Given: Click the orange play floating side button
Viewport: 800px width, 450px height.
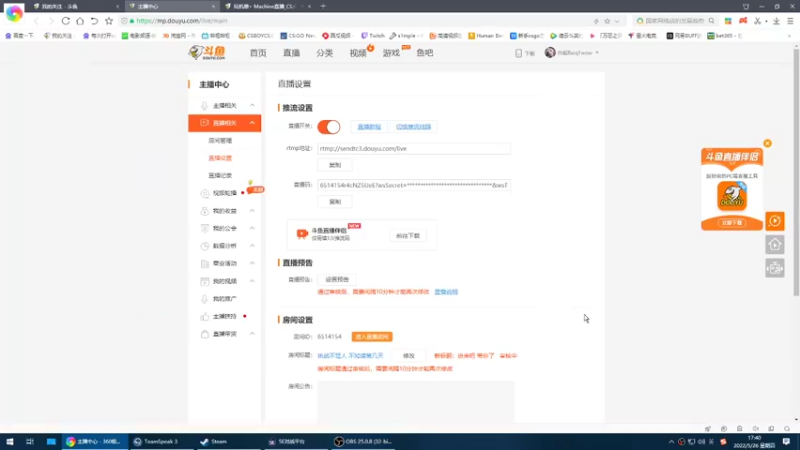Looking at the screenshot, I should pyautogui.click(x=774, y=221).
